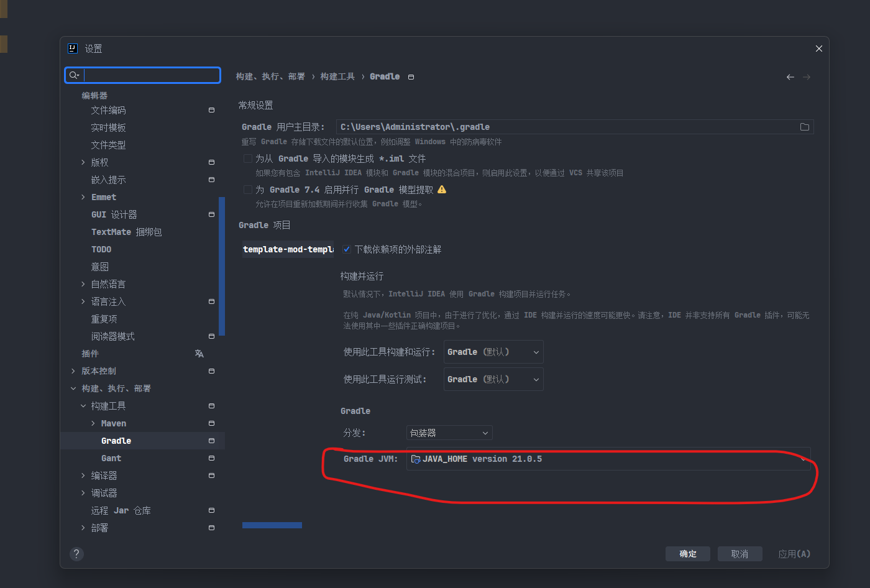Select 文件类型 in the settings tree
Image resolution: width=870 pixels, height=588 pixels.
click(x=108, y=145)
